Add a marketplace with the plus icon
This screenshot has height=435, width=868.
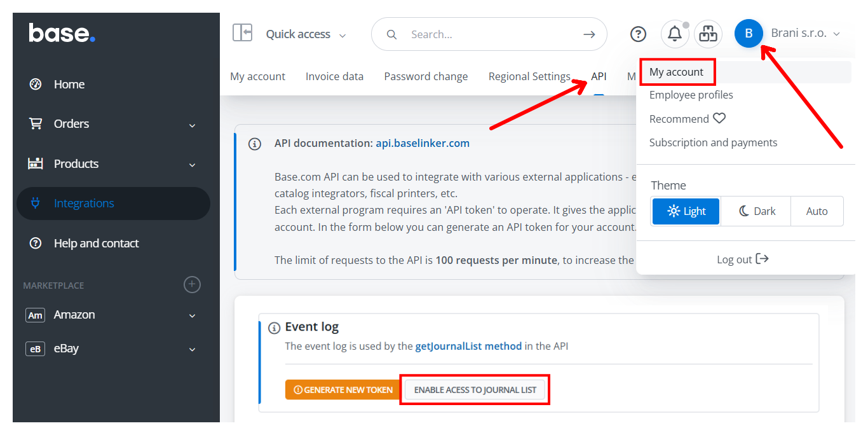tap(192, 284)
